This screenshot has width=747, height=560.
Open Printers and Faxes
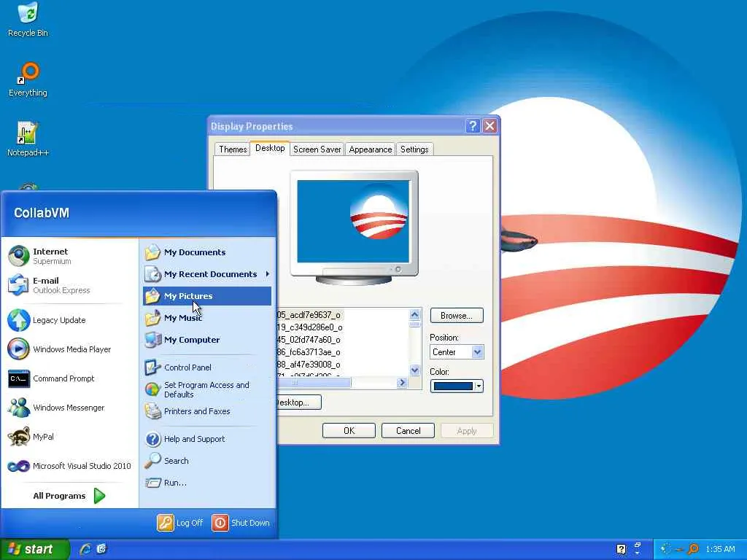point(207,411)
